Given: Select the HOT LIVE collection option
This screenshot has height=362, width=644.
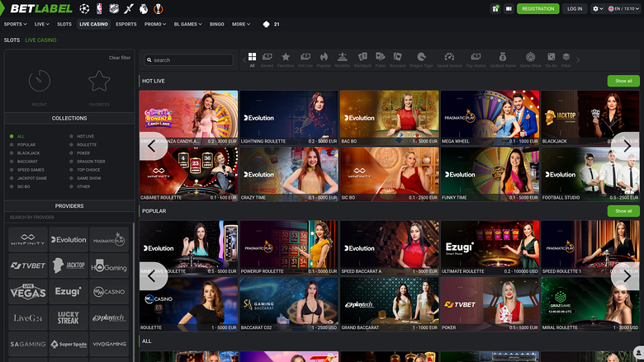Looking at the screenshot, I should pos(82,136).
